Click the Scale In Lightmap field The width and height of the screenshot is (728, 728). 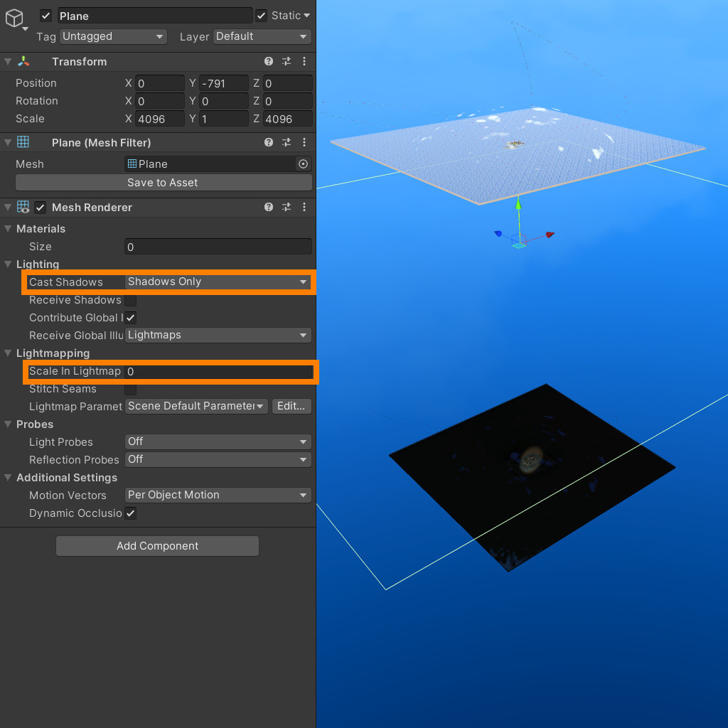pos(219,371)
